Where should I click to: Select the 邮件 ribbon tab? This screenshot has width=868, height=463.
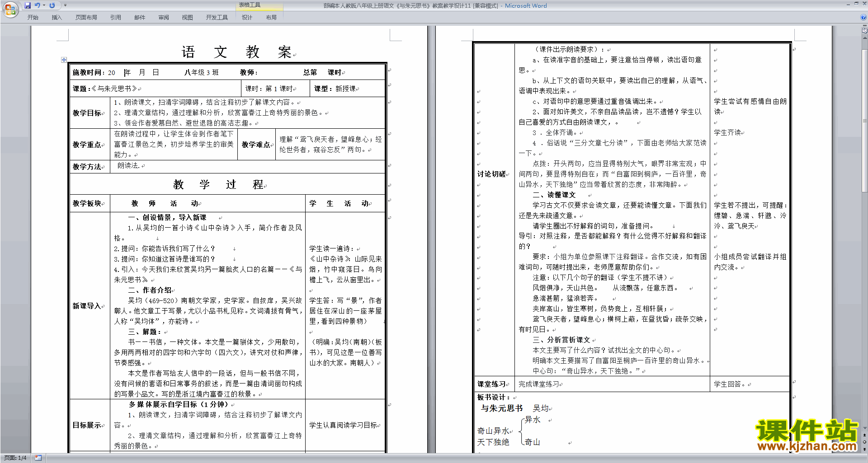point(140,17)
